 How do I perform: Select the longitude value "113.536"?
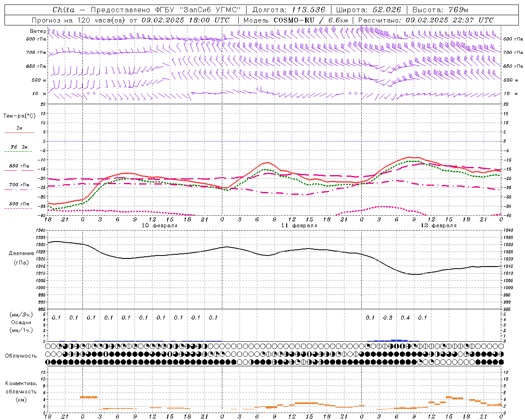point(308,10)
